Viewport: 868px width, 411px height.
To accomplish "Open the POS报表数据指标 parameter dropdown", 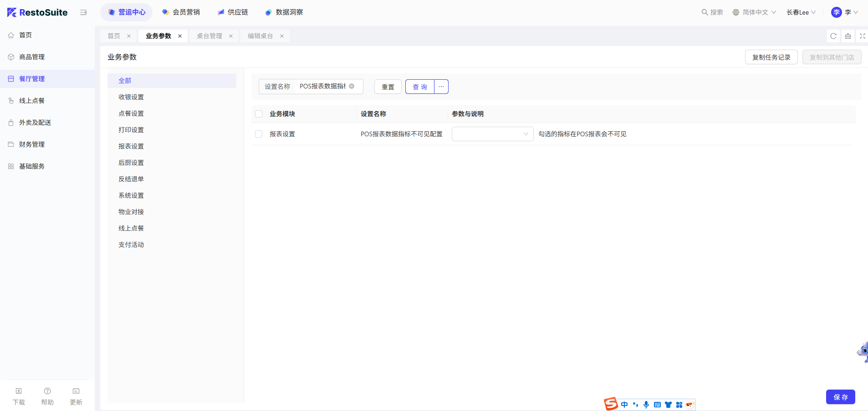I will click(x=492, y=134).
